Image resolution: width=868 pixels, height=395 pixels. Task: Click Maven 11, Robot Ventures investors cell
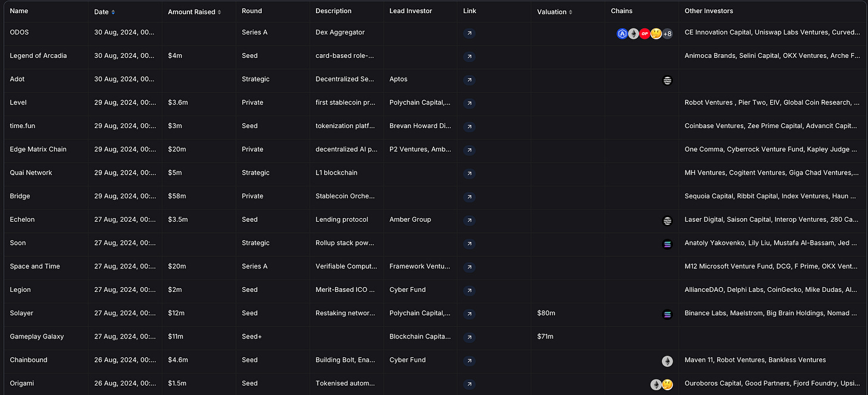click(x=755, y=360)
